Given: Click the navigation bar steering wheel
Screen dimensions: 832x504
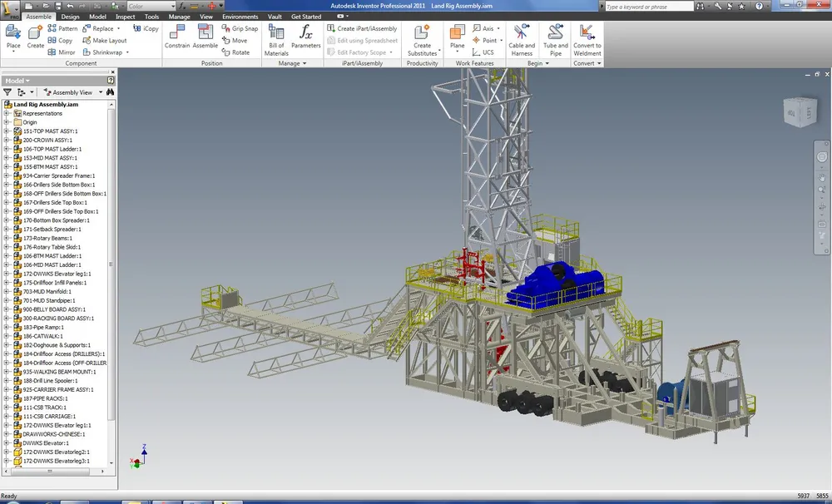Looking at the screenshot, I should [x=822, y=157].
